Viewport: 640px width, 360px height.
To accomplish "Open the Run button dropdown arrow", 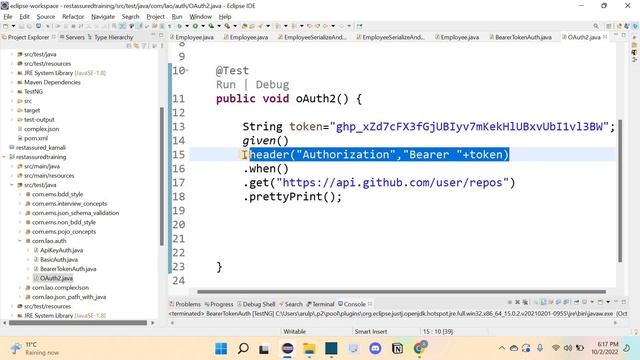I will 203,26.
